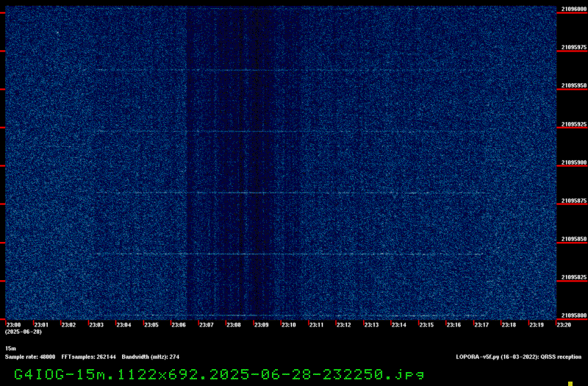588x386 pixels.
Task: Click the 23:15 time axis label
Action: pos(427,325)
